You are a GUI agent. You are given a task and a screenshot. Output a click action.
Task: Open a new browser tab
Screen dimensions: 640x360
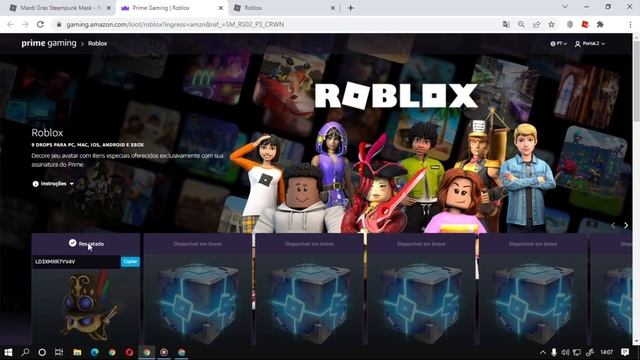point(351,8)
